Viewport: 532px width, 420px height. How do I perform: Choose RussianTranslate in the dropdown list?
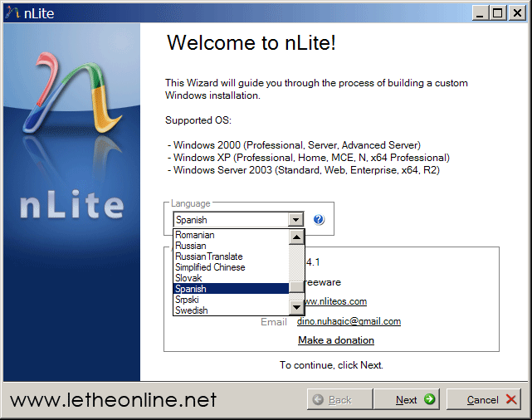tap(231, 256)
